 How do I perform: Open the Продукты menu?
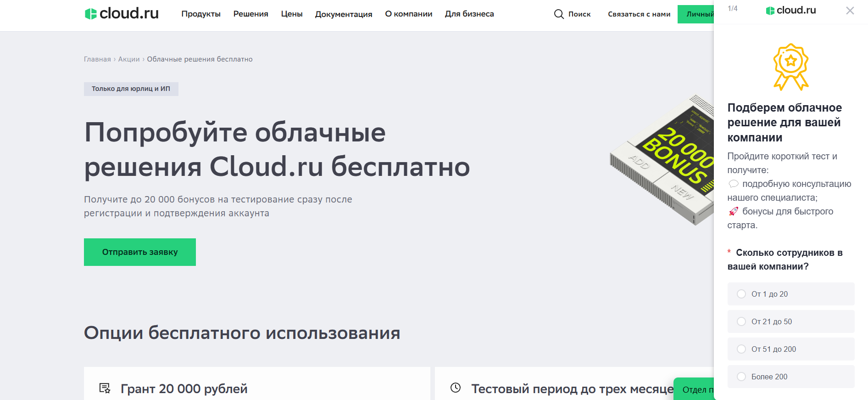[201, 14]
